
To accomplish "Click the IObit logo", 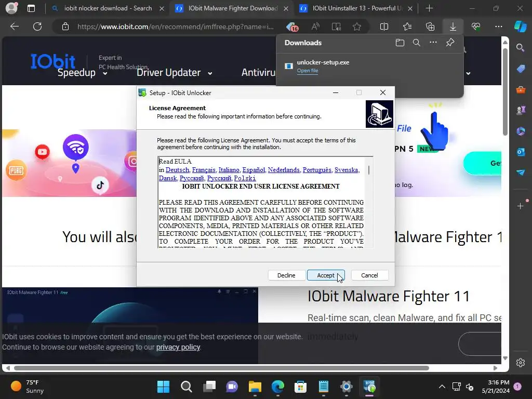I will (53, 62).
